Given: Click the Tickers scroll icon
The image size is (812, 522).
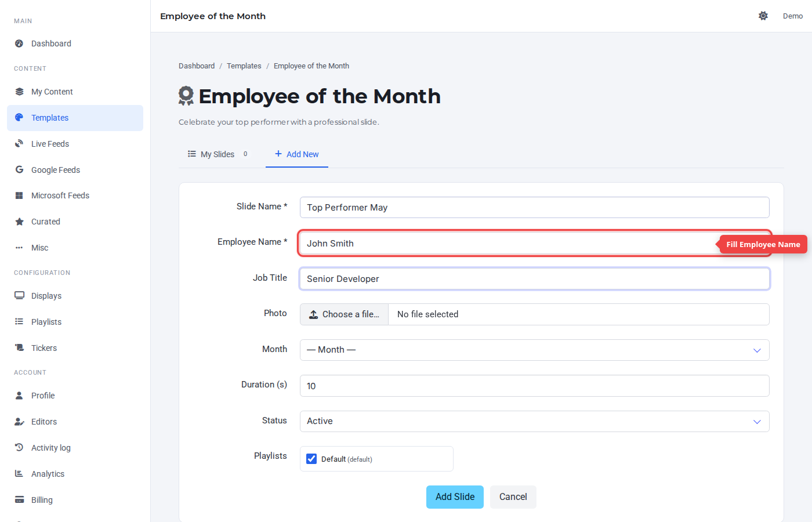Looking at the screenshot, I should click(19, 348).
